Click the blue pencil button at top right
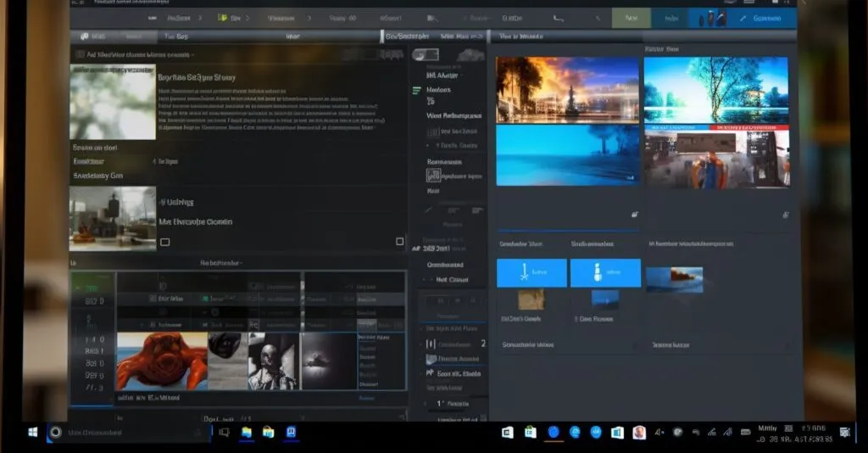Image resolution: width=868 pixels, height=453 pixels. coord(763,19)
